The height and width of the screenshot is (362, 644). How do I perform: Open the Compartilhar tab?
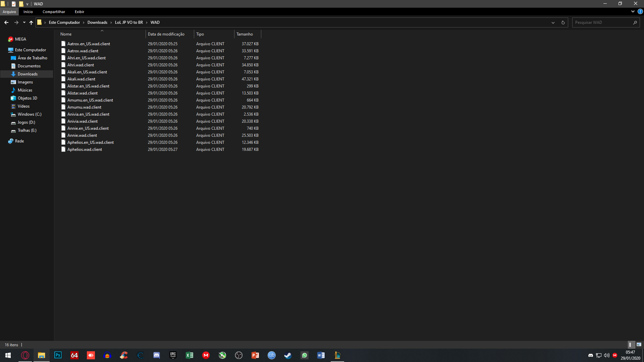tap(54, 12)
